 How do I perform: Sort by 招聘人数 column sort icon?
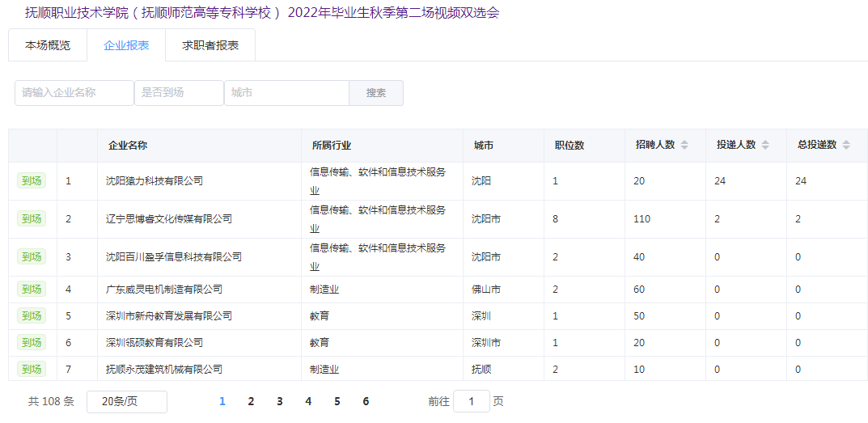(x=684, y=146)
